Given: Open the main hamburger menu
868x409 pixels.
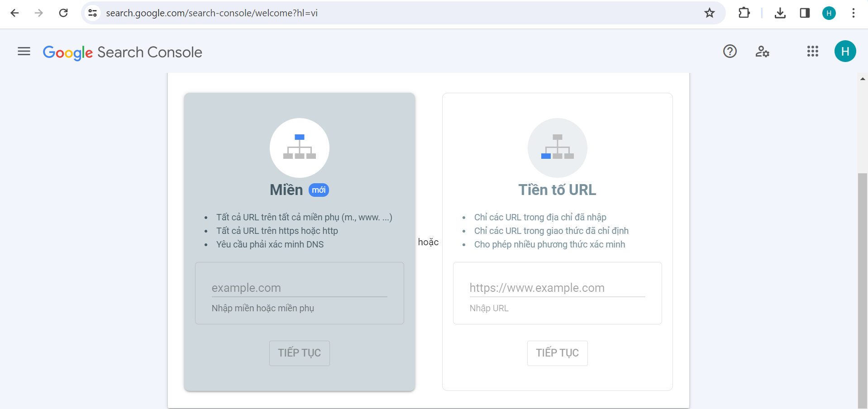Looking at the screenshot, I should [x=24, y=52].
